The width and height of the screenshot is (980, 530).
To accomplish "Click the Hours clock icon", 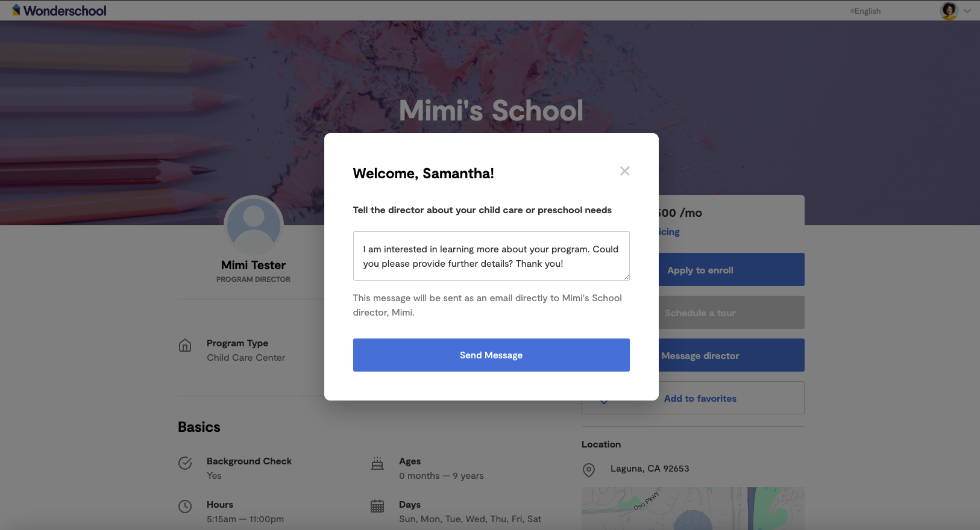I will click(x=185, y=507).
